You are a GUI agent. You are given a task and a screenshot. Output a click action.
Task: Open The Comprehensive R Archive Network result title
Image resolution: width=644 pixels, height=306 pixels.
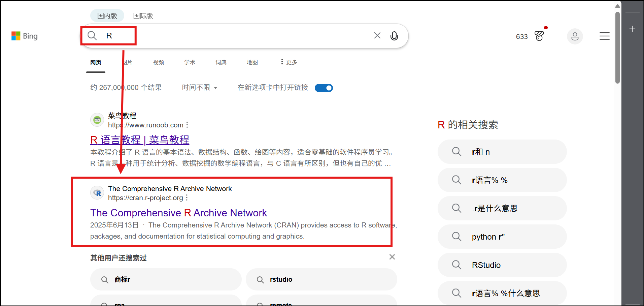[178, 213]
